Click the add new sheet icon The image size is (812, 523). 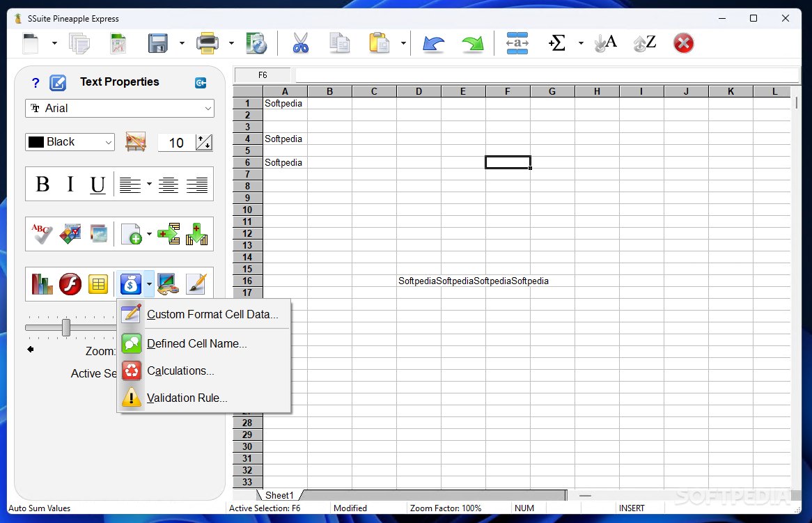(x=131, y=234)
